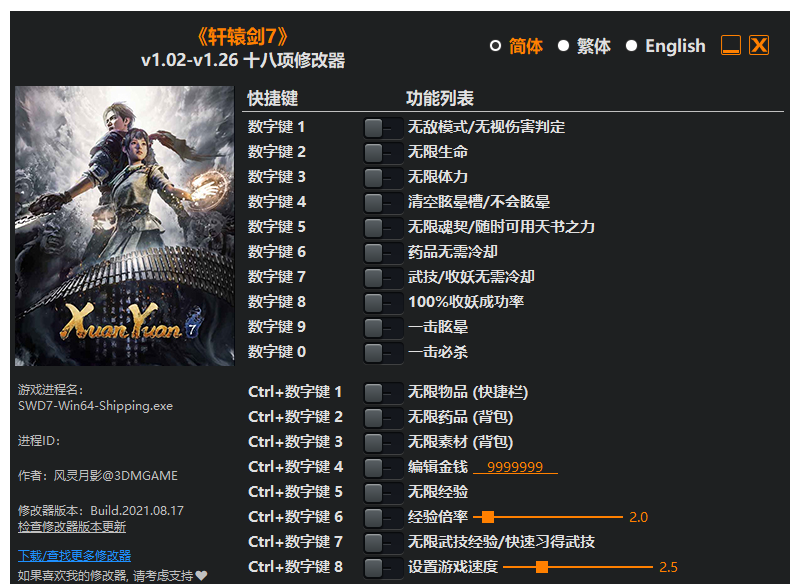803x584 pixels.
Task: Switch on 无限素材 (背包)
Action: pos(383,443)
